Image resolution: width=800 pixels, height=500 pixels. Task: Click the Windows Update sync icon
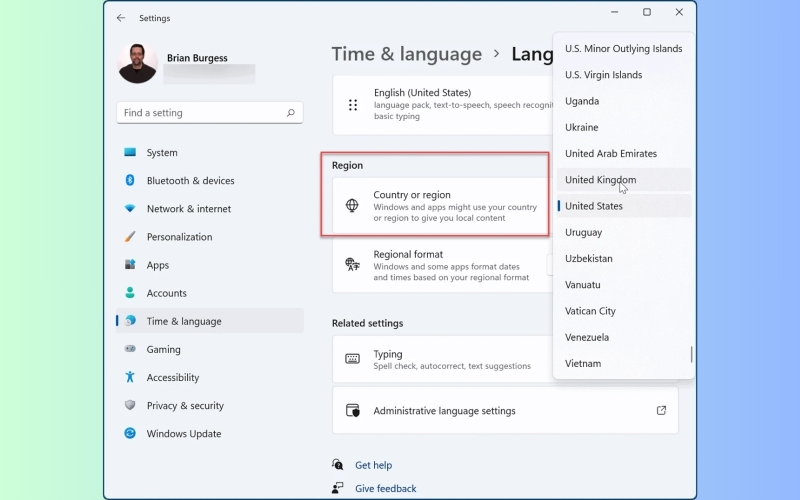pyautogui.click(x=130, y=433)
